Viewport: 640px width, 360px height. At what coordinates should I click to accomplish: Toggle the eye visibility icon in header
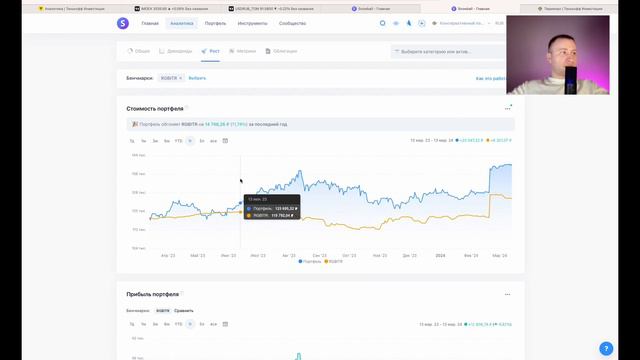coord(396,23)
